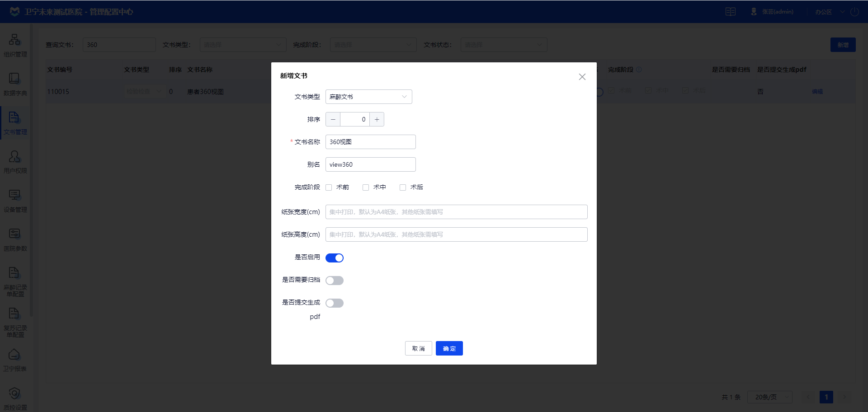This screenshot has height=412, width=868.
Task: Close the 新增文书 dialog with X
Action: (582, 77)
